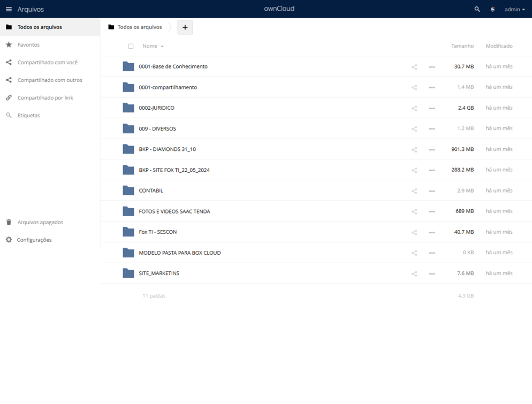Click the plus new file button
Image resolution: width=532 pixels, height=404 pixels.
coord(185,27)
